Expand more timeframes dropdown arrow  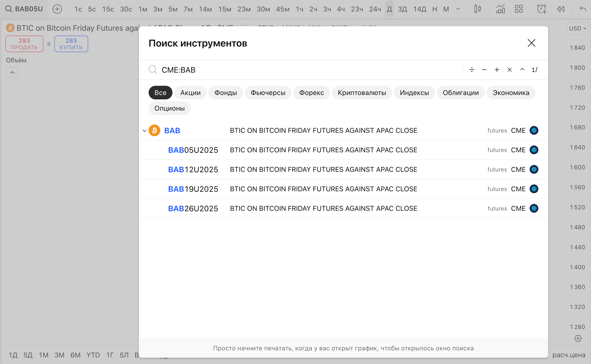click(458, 9)
